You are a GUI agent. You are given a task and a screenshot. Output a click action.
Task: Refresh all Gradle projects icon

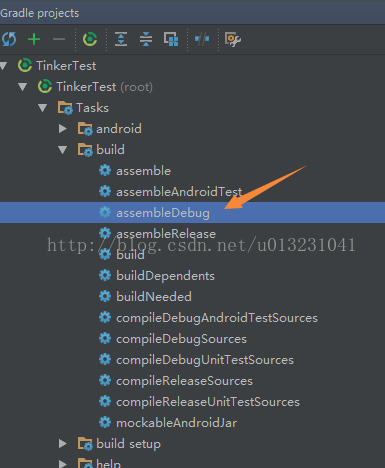(x=9, y=39)
